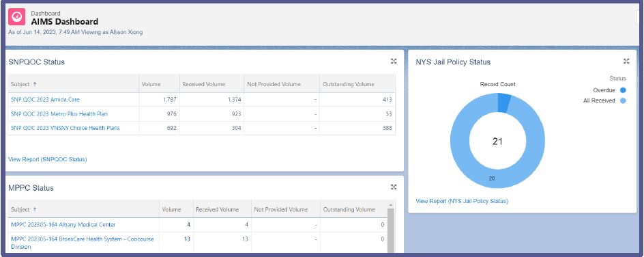Sort MPPC table by Subject arrow

(x=35, y=209)
